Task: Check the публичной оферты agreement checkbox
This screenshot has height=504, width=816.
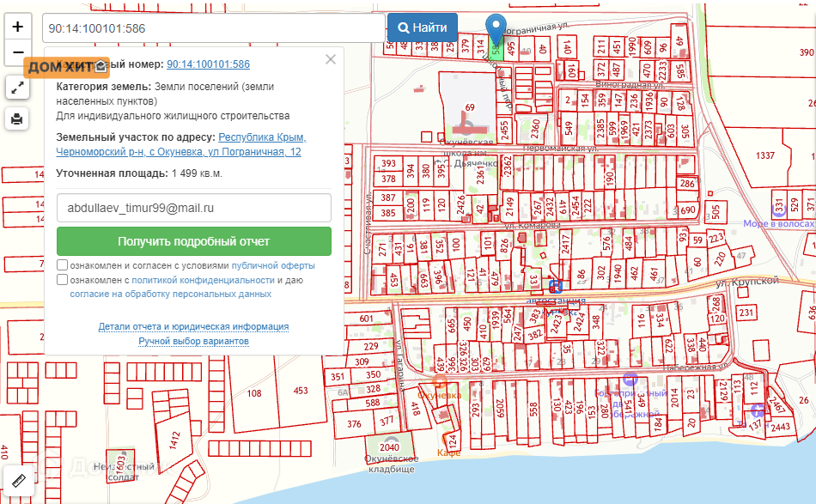Action: click(x=63, y=265)
